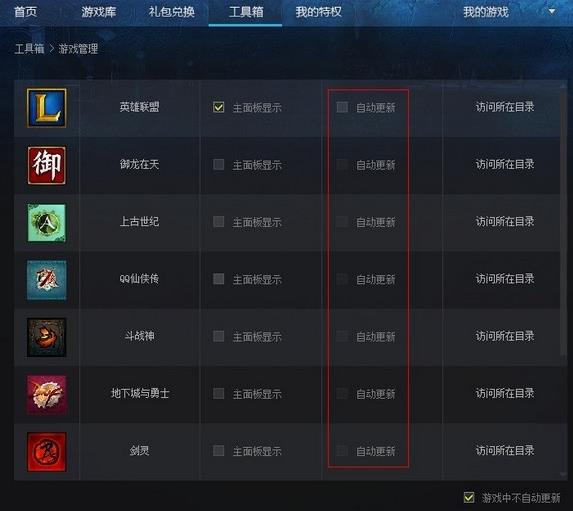Select the 剑灵 red game icon

[x=47, y=452]
